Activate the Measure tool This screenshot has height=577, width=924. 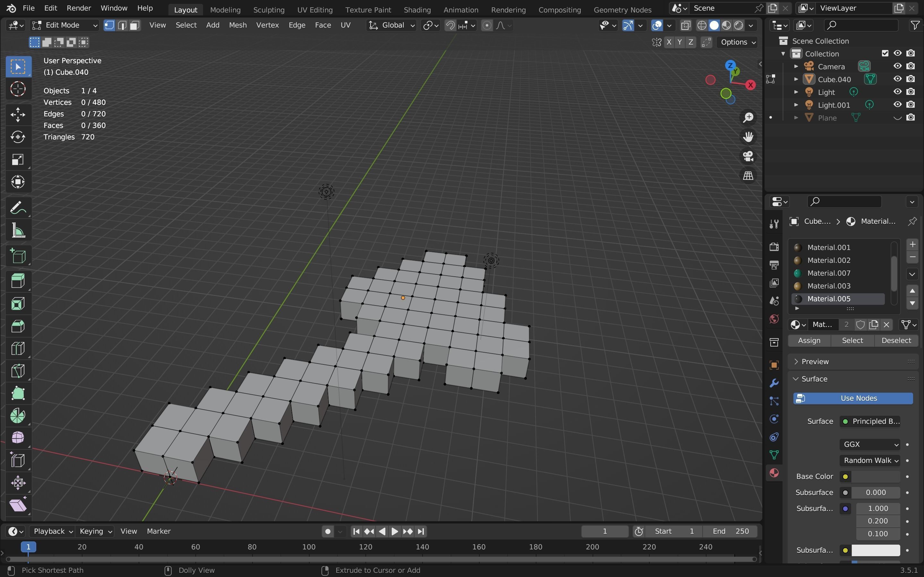[x=18, y=231]
